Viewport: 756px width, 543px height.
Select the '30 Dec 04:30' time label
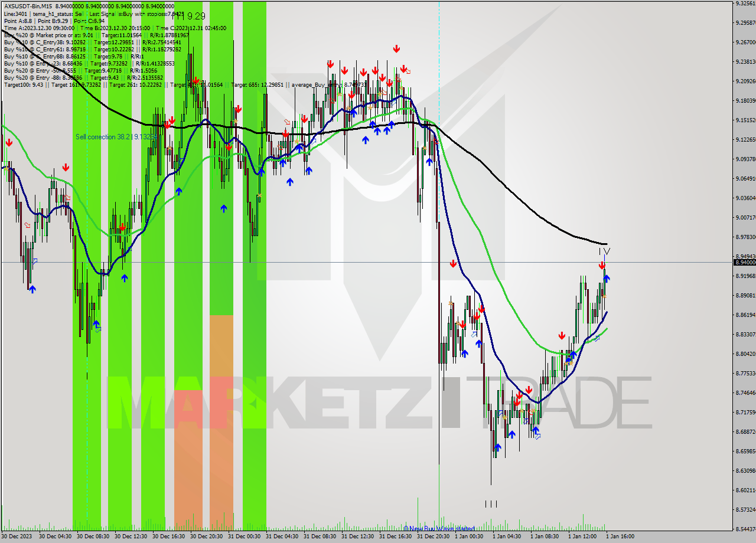56,537
